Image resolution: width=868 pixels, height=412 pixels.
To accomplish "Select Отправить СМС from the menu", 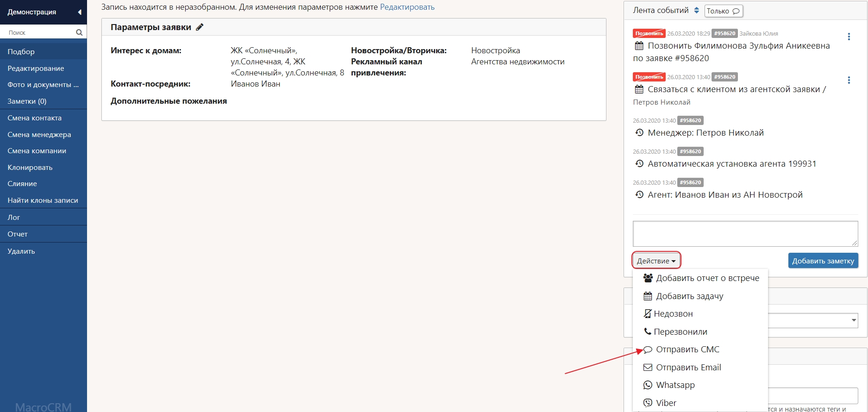I will coord(687,350).
